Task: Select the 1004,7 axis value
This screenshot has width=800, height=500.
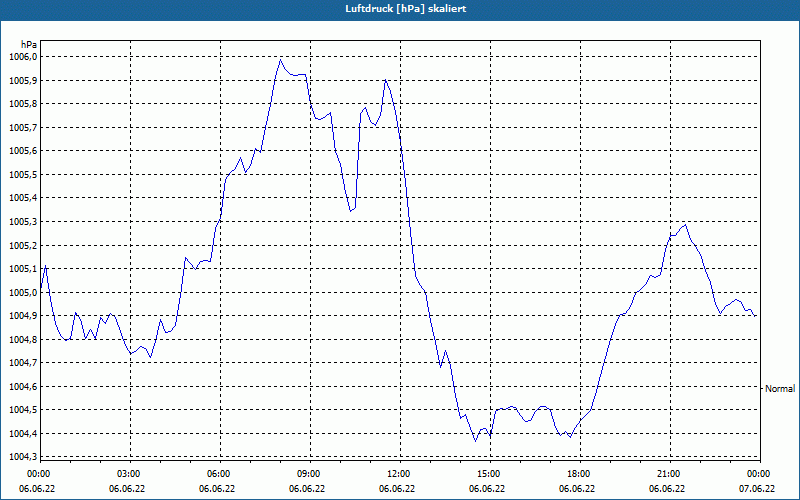Action: click(x=23, y=363)
